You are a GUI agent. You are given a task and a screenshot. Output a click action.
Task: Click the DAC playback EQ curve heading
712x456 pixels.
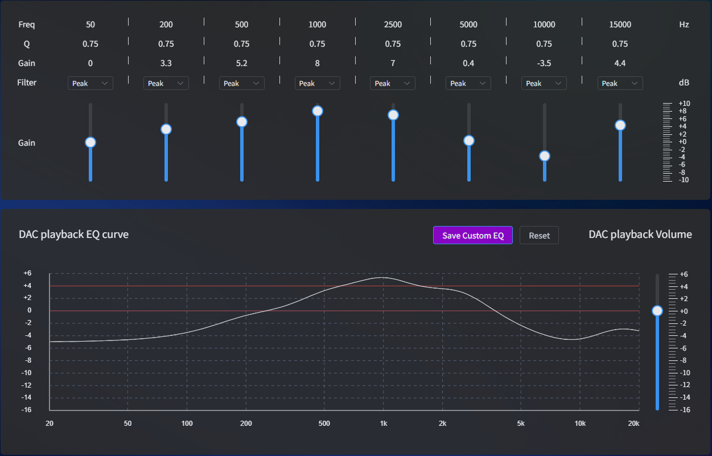pos(74,234)
